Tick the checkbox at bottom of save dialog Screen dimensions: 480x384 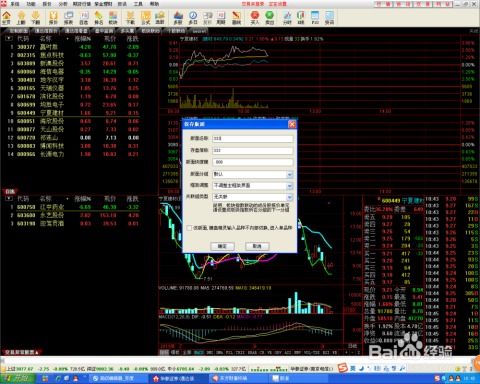point(189,228)
